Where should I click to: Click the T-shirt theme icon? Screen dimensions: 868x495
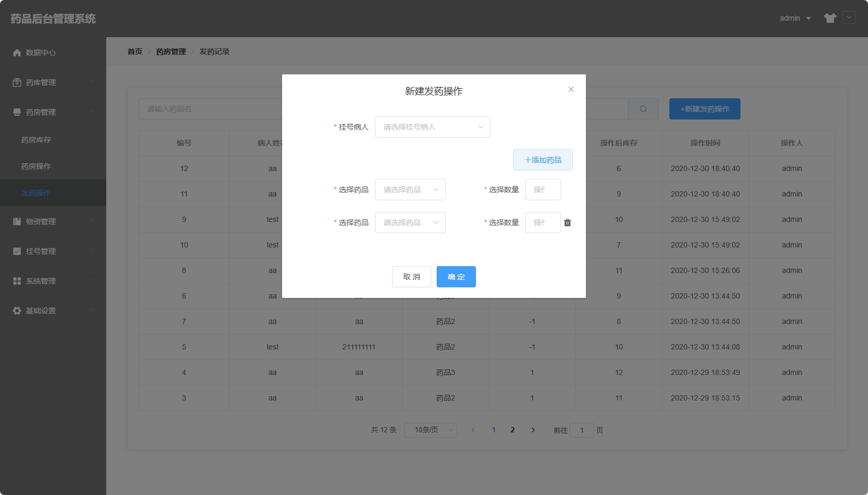click(x=830, y=18)
